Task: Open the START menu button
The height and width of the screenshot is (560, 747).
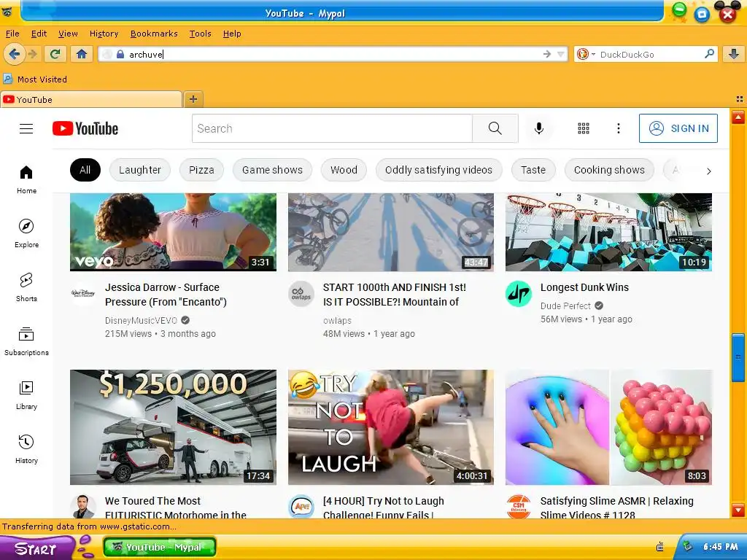Action: [36, 548]
